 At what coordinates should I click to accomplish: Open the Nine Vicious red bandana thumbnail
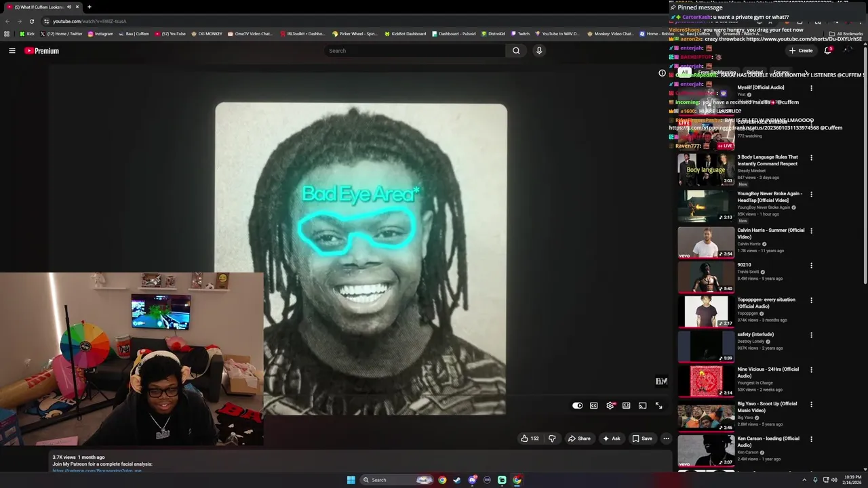coord(706,381)
